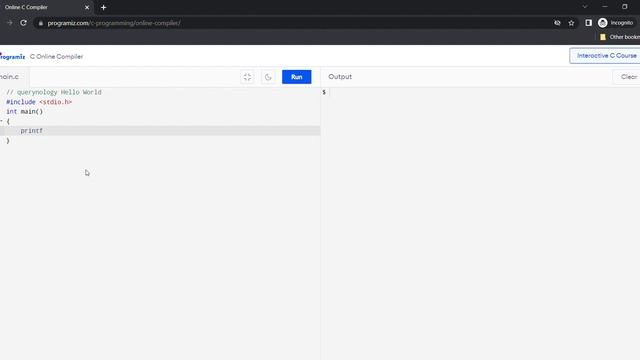Image resolution: width=640 pixels, height=360 pixels.
Task: Click the #include <stdio.h> line
Action: tap(39, 102)
